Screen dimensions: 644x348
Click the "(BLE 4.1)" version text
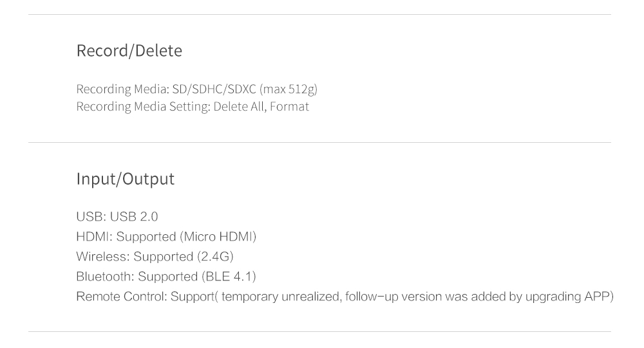228,277
